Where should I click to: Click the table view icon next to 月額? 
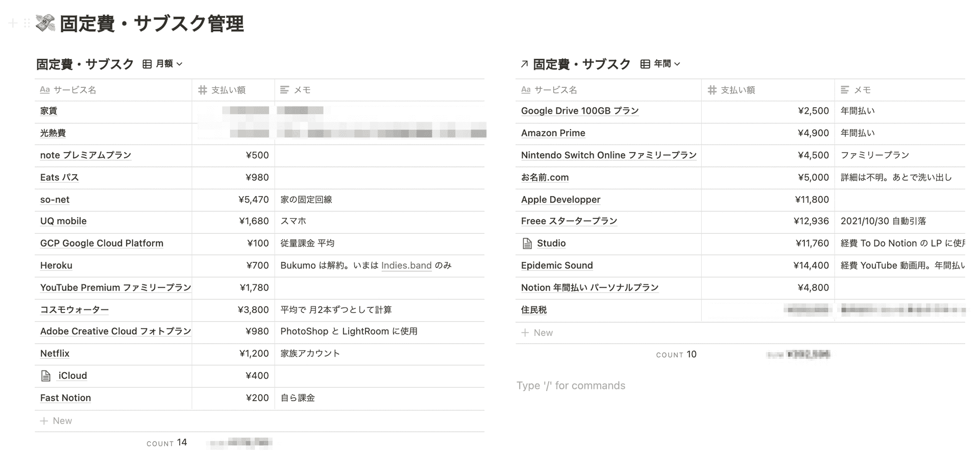click(x=147, y=64)
